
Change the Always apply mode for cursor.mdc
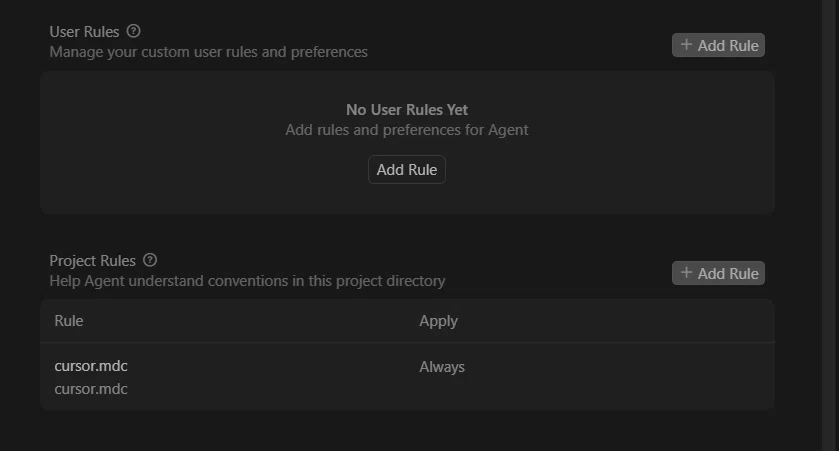442,367
